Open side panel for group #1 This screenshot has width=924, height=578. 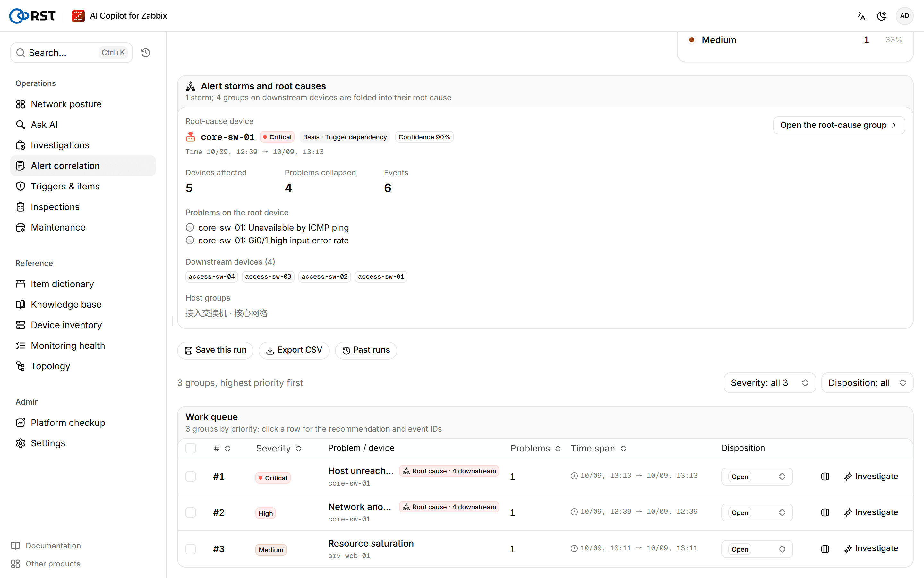click(825, 476)
